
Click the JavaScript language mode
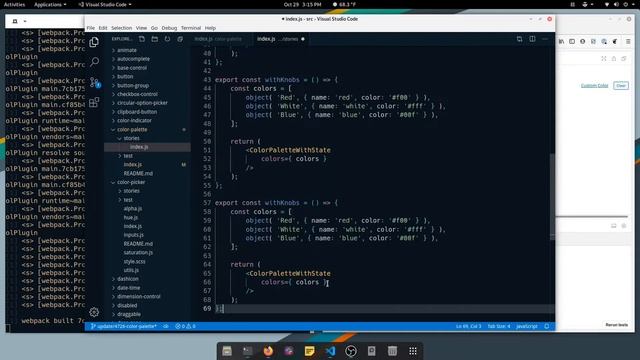[x=527, y=326]
